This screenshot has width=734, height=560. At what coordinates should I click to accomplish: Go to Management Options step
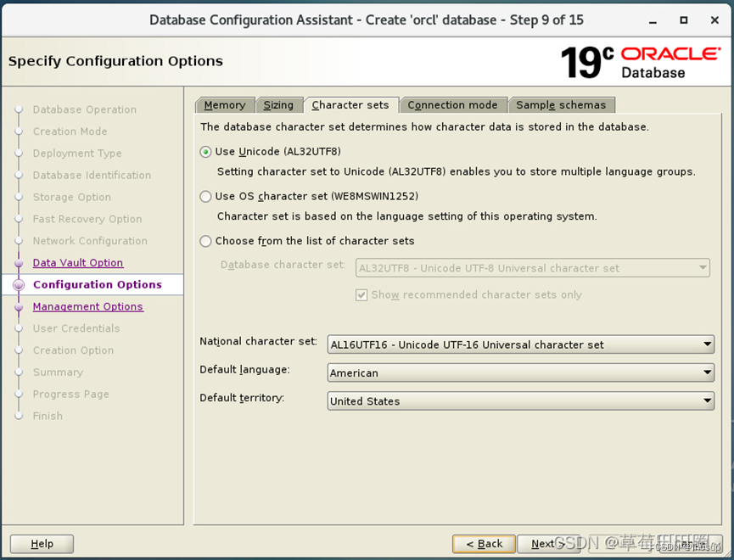click(88, 306)
